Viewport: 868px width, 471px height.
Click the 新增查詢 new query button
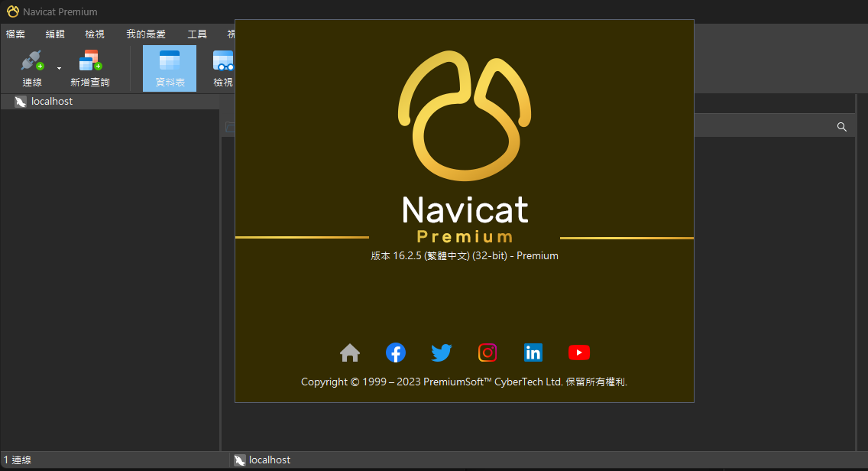(90, 68)
